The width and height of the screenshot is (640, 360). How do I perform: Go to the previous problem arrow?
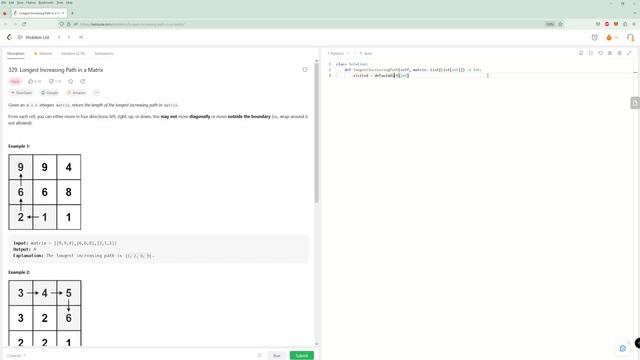tap(59, 37)
